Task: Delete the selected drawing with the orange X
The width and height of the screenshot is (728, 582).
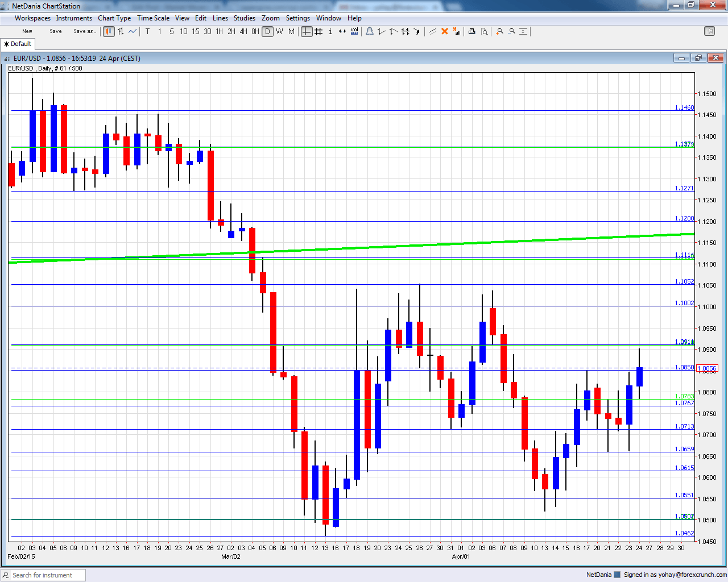Action: coord(445,31)
